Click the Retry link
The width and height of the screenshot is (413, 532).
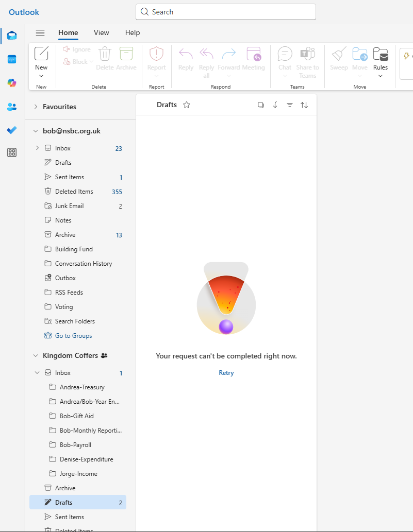(x=226, y=372)
